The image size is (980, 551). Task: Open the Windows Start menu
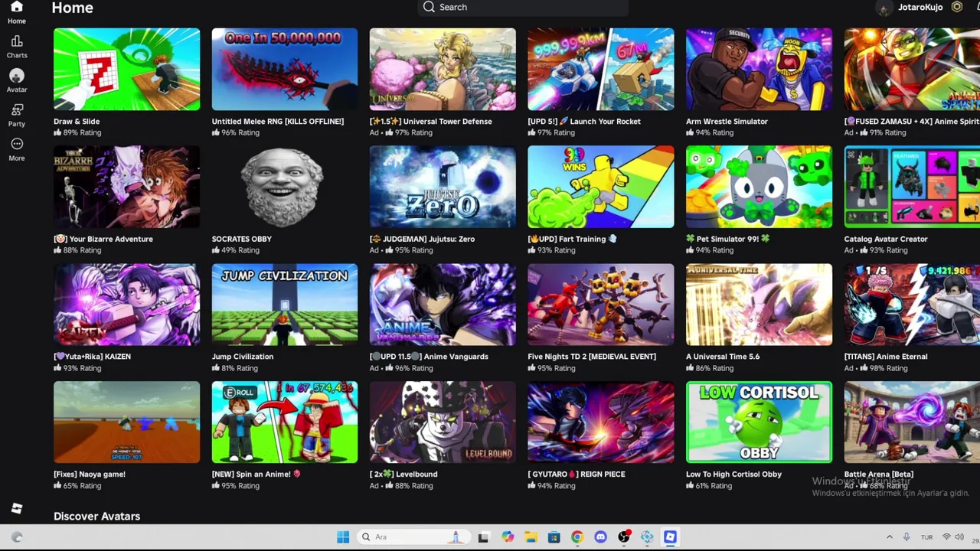pyautogui.click(x=343, y=537)
